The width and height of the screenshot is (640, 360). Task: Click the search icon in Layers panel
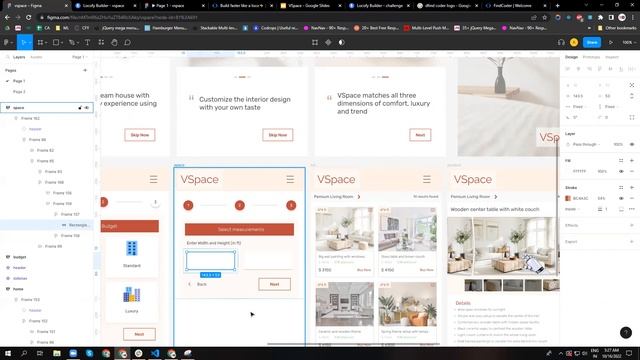coord(7,57)
